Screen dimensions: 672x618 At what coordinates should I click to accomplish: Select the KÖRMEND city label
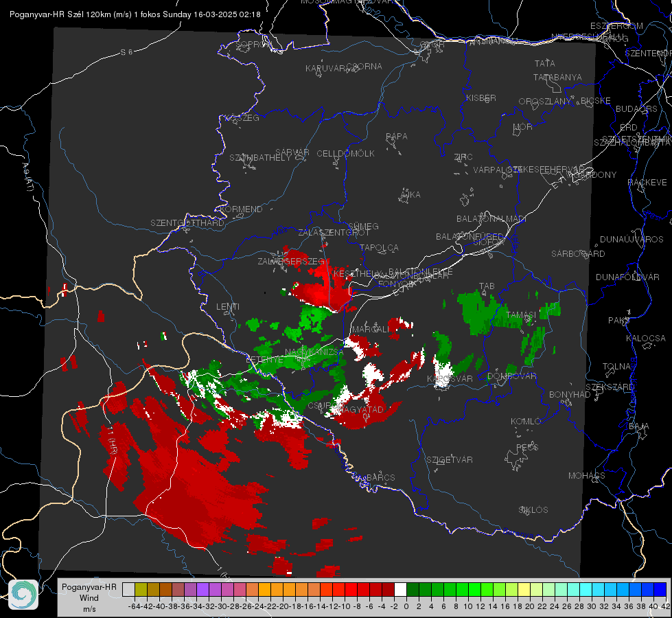point(242,209)
